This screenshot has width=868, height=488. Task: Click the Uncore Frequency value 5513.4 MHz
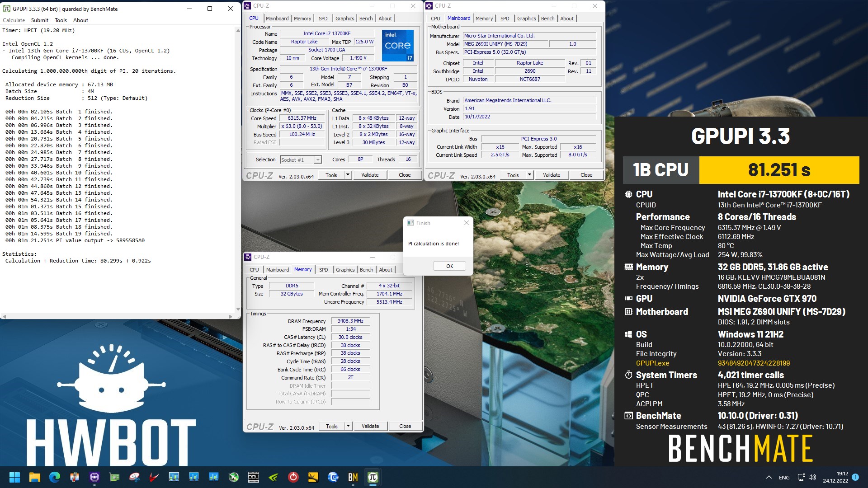pos(389,302)
